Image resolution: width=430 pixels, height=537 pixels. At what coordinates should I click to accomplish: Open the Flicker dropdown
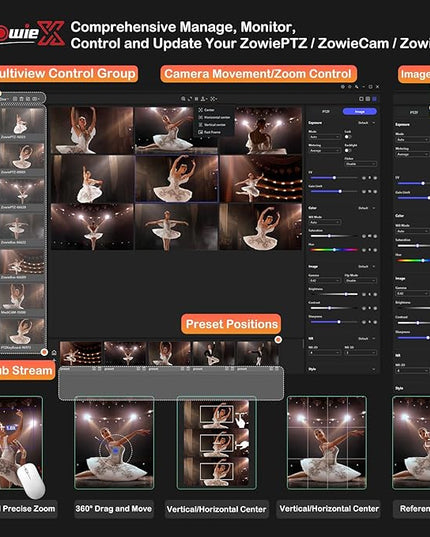pyautogui.click(x=361, y=164)
